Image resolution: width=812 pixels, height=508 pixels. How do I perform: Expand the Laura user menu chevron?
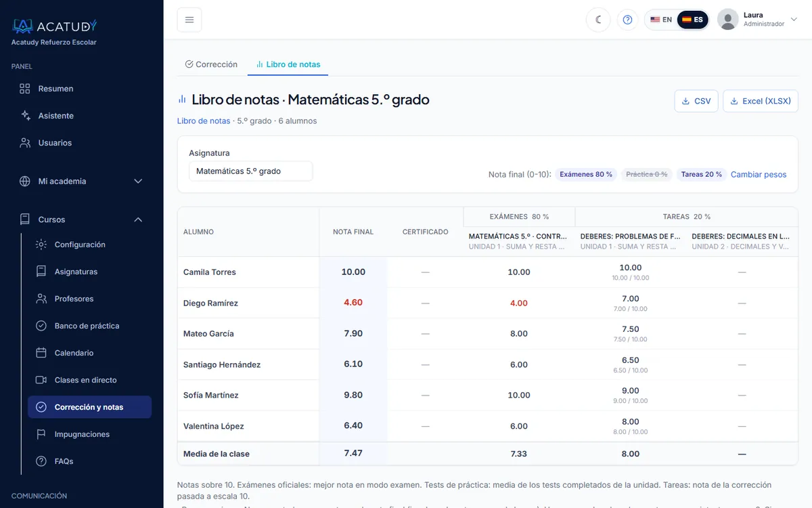coord(794,20)
